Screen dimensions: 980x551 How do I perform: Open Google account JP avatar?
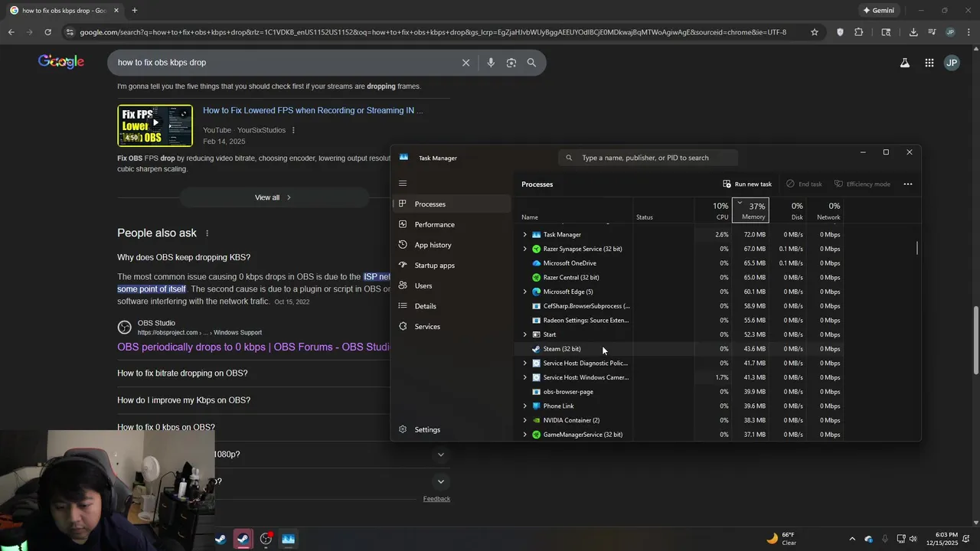tap(952, 63)
